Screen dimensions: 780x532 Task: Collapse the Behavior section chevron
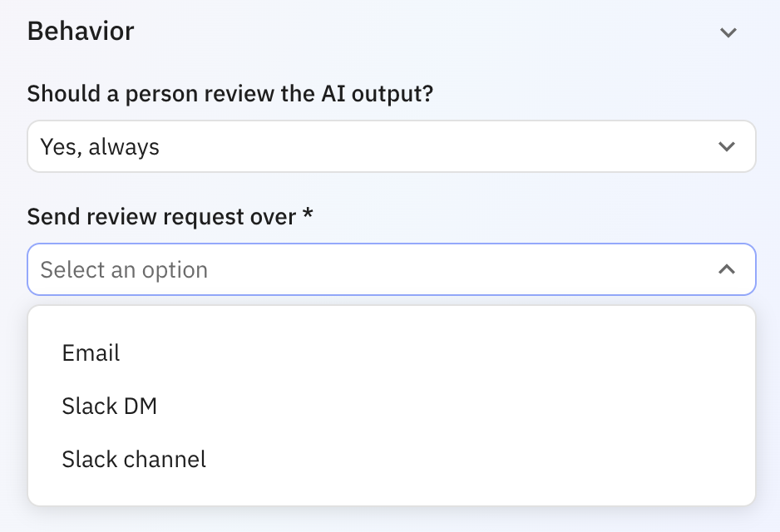(x=728, y=32)
